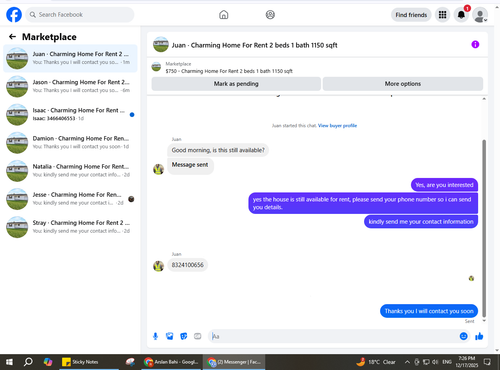Click 'Thanks you I will contact you soon' bubble
Viewport: 500px width, 370px height.
point(429,311)
